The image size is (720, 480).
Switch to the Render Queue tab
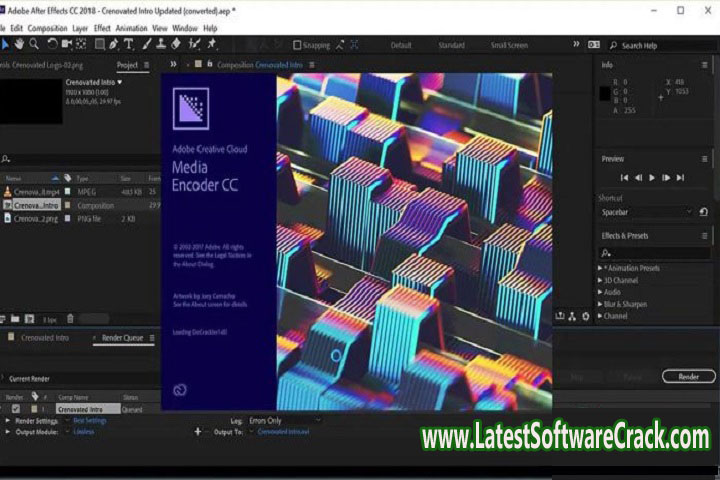[x=123, y=338]
